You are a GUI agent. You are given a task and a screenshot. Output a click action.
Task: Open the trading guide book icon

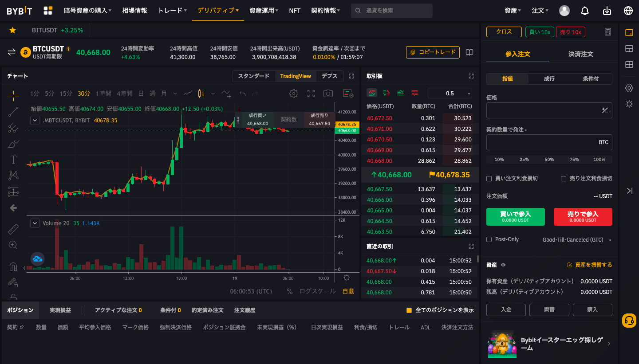(x=469, y=52)
